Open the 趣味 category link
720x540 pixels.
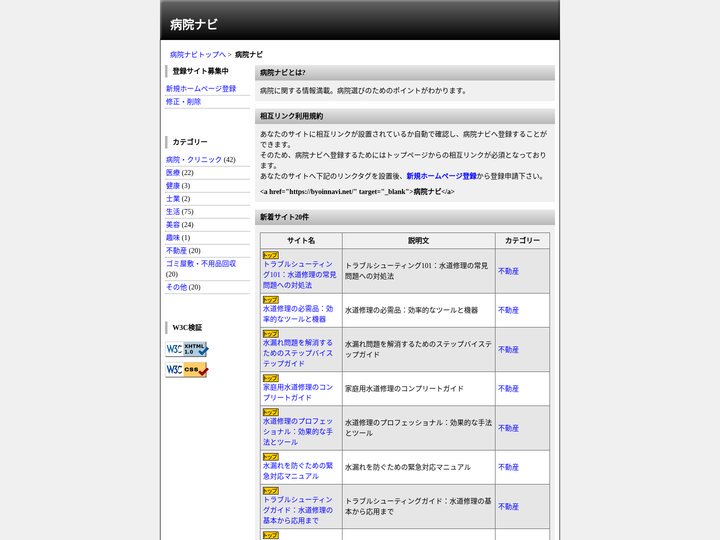(173, 237)
